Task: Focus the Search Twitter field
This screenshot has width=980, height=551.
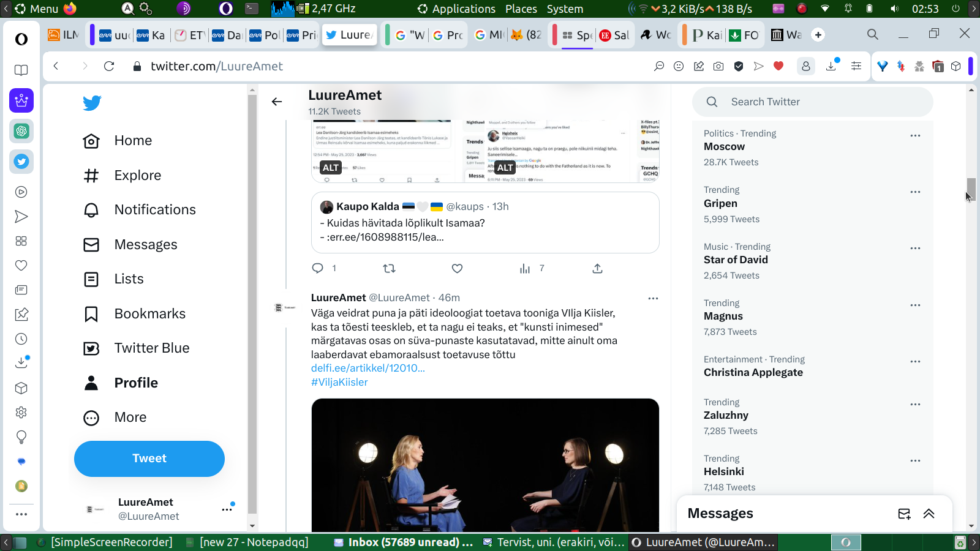Action: pyautogui.click(x=813, y=102)
